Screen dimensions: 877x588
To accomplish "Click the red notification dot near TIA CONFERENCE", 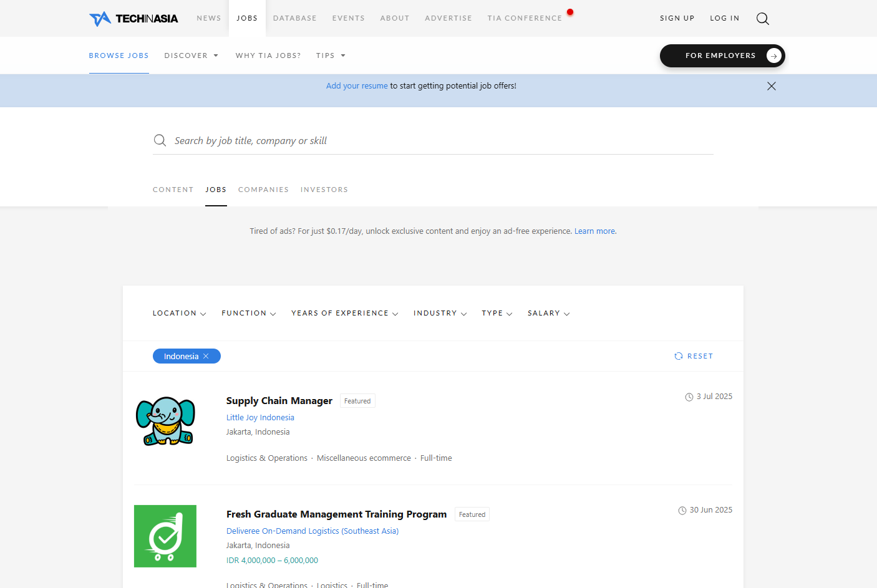I will point(569,11).
